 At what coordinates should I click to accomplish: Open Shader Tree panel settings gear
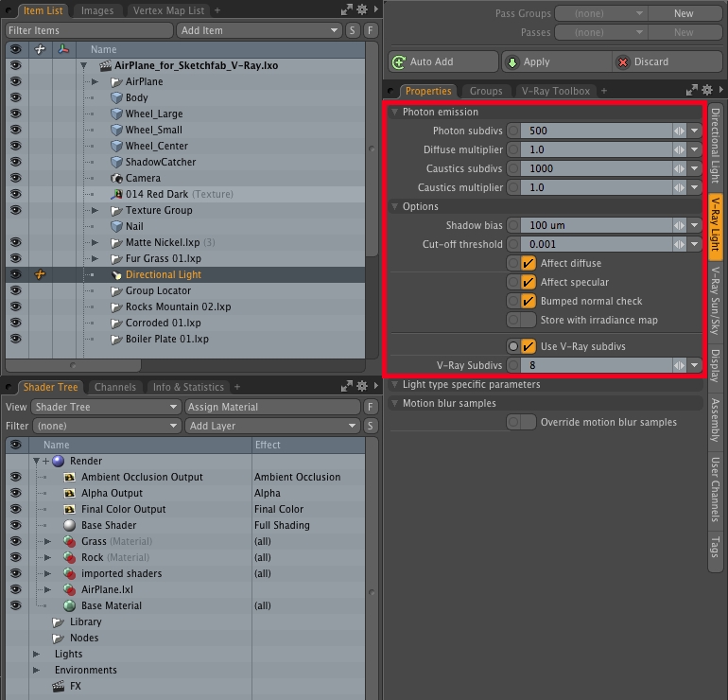tap(362, 386)
